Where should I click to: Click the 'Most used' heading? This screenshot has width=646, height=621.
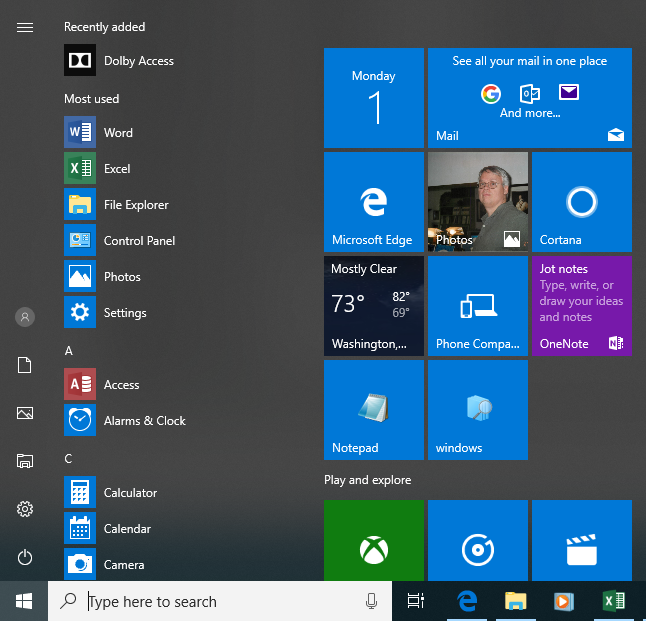click(x=91, y=99)
